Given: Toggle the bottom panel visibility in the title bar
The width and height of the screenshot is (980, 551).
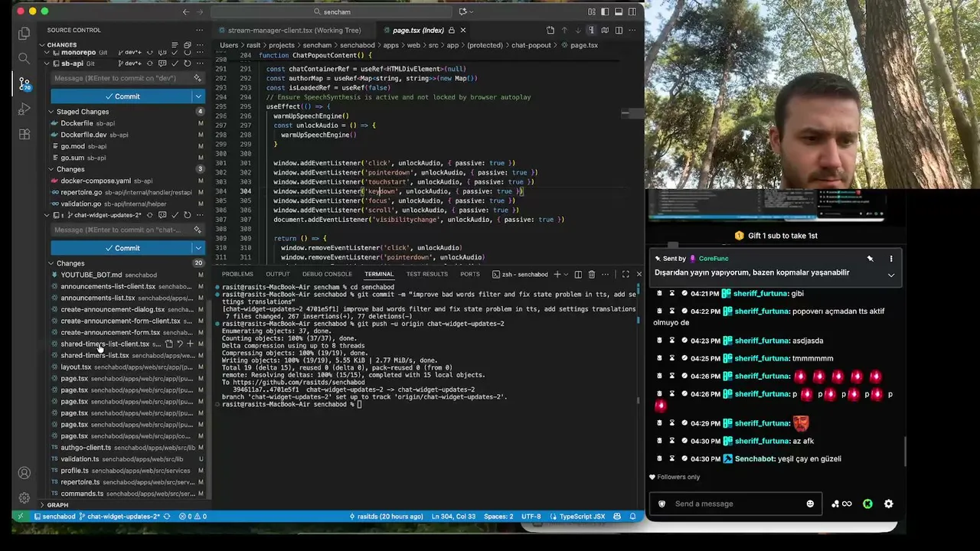Looking at the screenshot, I should (x=619, y=11).
